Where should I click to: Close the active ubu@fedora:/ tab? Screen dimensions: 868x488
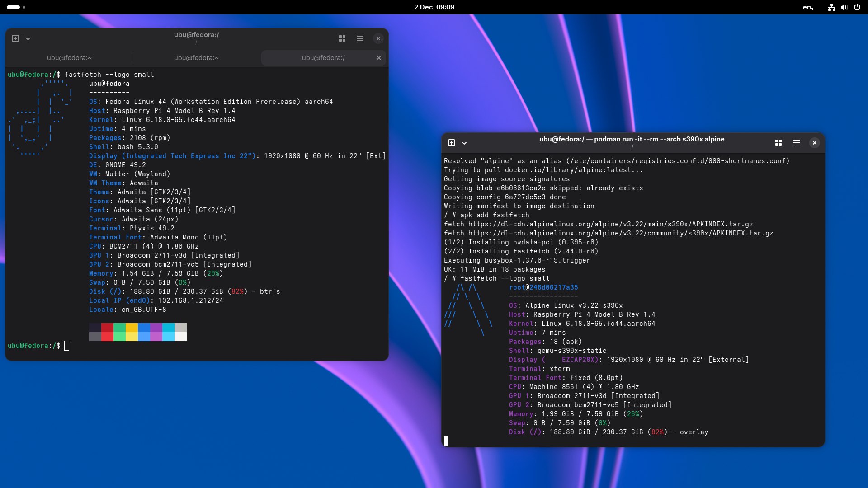[379, 58]
